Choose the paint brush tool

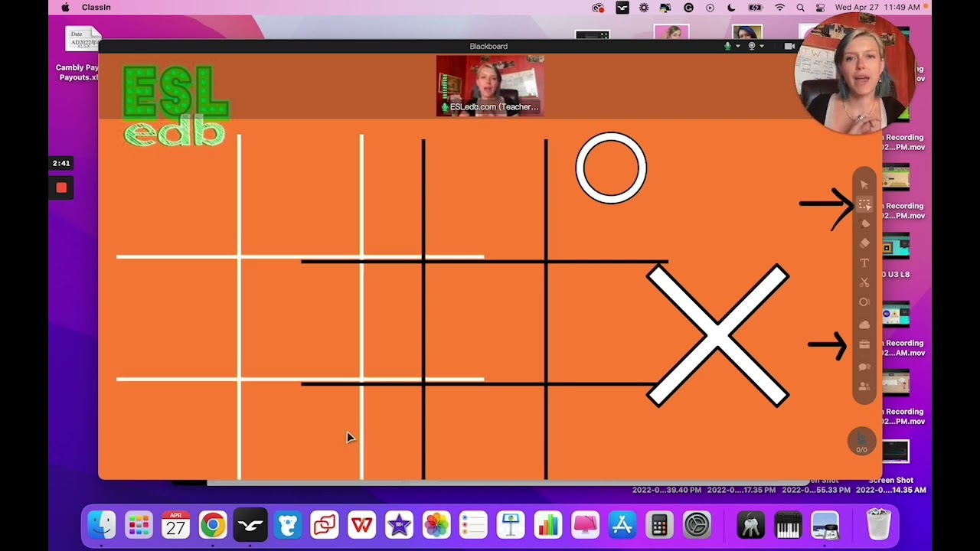pyautogui.click(x=864, y=223)
